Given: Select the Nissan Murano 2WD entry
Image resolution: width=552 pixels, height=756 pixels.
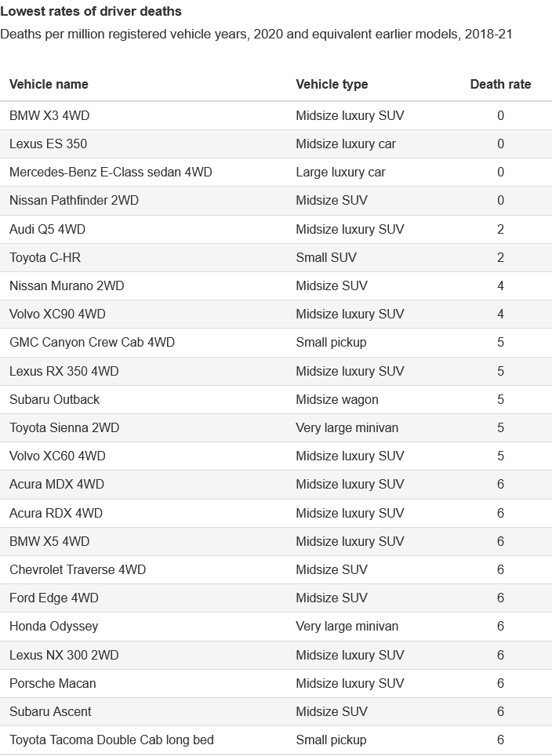Looking at the screenshot, I should click(x=67, y=285).
